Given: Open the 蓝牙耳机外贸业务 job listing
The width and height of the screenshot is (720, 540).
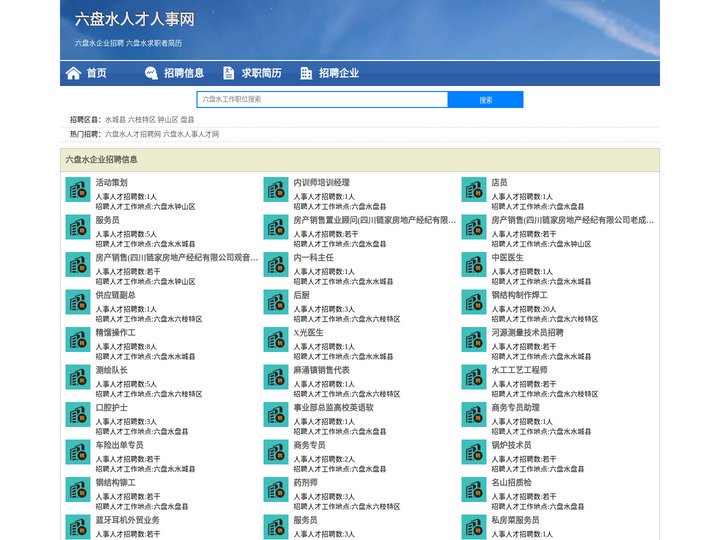Looking at the screenshot, I should (128, 520).
